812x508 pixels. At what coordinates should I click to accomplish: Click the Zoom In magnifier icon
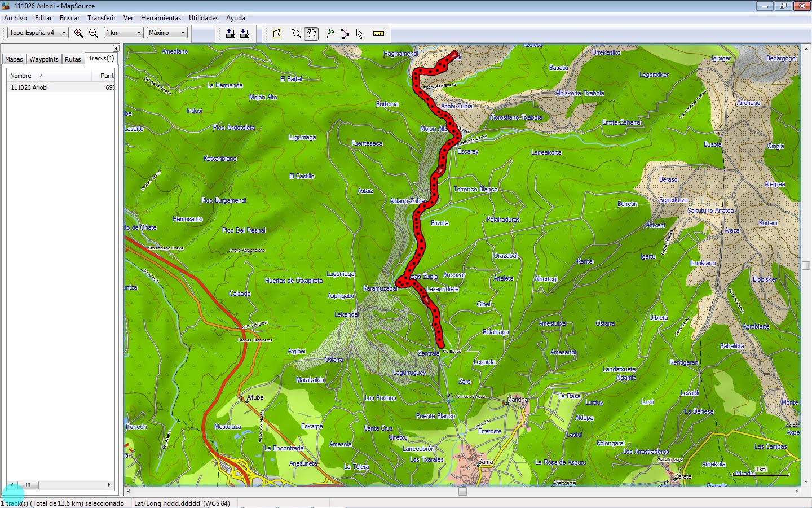coord(79,33)
